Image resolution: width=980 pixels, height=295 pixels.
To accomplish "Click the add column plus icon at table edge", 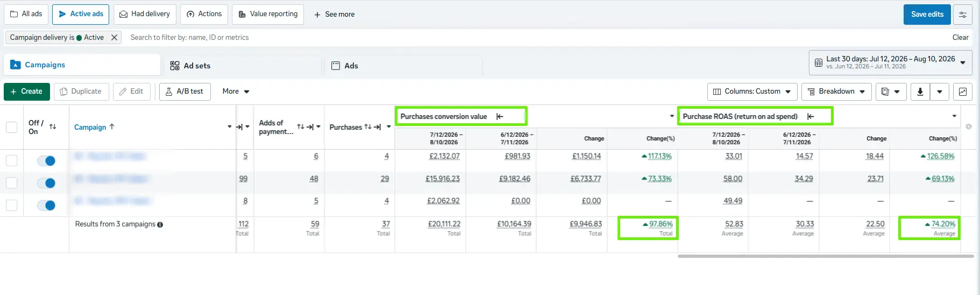I will coord(968,127).
